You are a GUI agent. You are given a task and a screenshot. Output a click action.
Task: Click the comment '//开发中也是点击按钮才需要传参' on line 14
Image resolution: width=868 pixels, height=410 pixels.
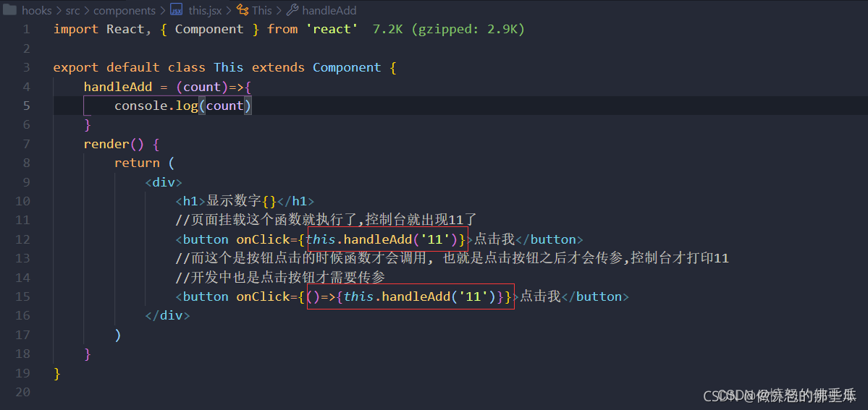279,277
